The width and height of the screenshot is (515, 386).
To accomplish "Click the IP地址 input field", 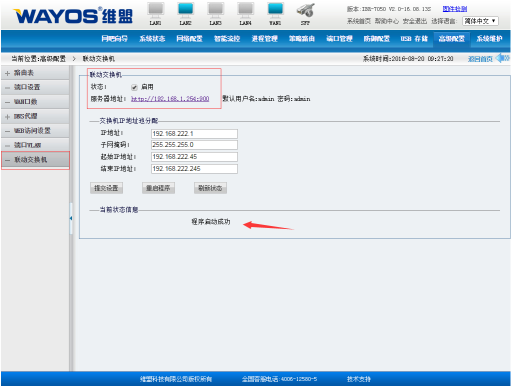I will (x=194, y=134).
